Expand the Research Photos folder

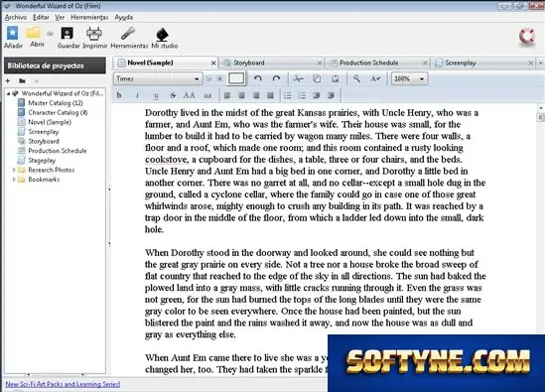click(x=14, y=170)
